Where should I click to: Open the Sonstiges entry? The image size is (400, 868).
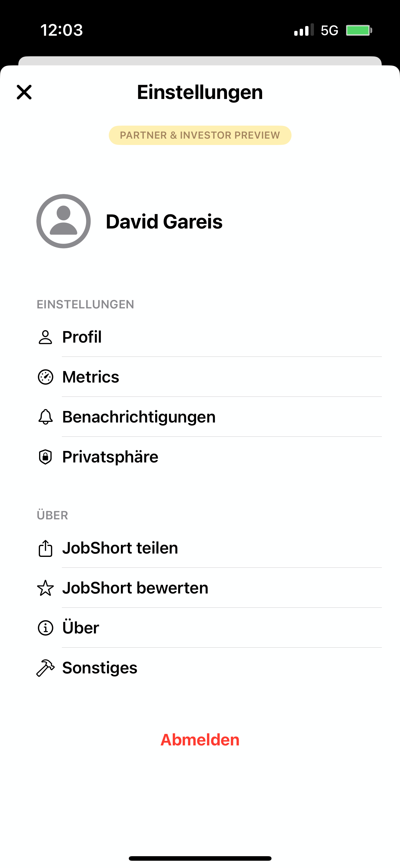pos(100,668)
